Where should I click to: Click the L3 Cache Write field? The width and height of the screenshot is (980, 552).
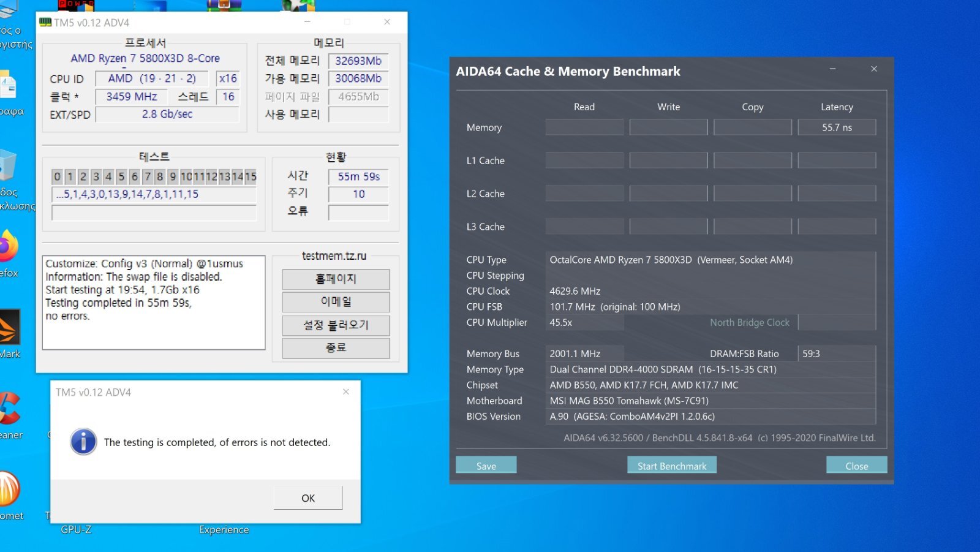668,227
